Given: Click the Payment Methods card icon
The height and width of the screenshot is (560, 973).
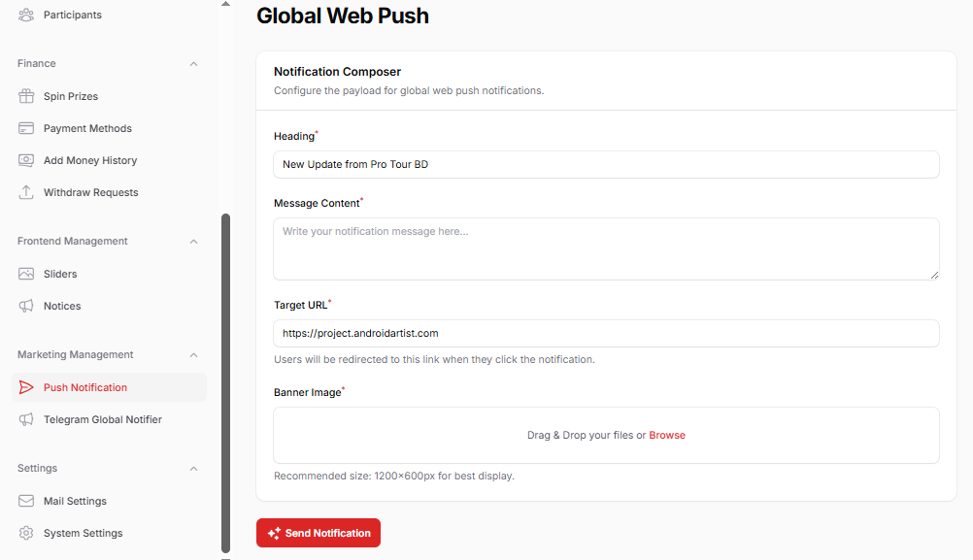Looking at the screenshot, I should click(x=26, y=128).
